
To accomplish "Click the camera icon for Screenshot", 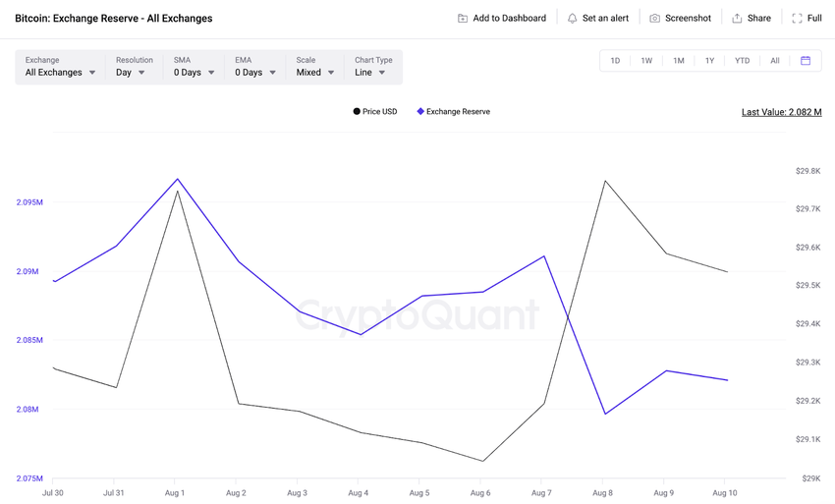I will (x=654, y=18).
